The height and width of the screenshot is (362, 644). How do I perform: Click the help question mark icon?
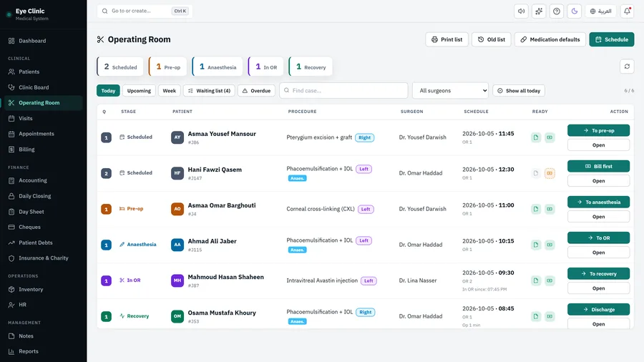tap(557, 11)
